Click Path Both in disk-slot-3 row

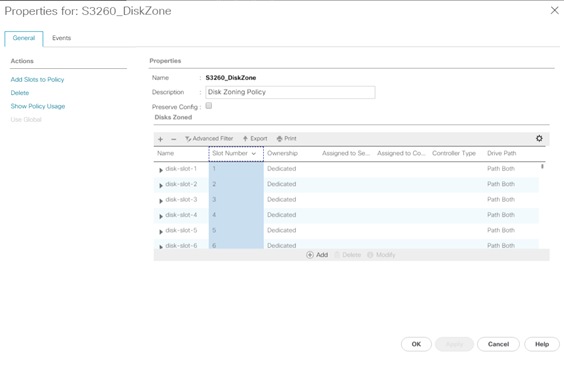click(501, 200)
